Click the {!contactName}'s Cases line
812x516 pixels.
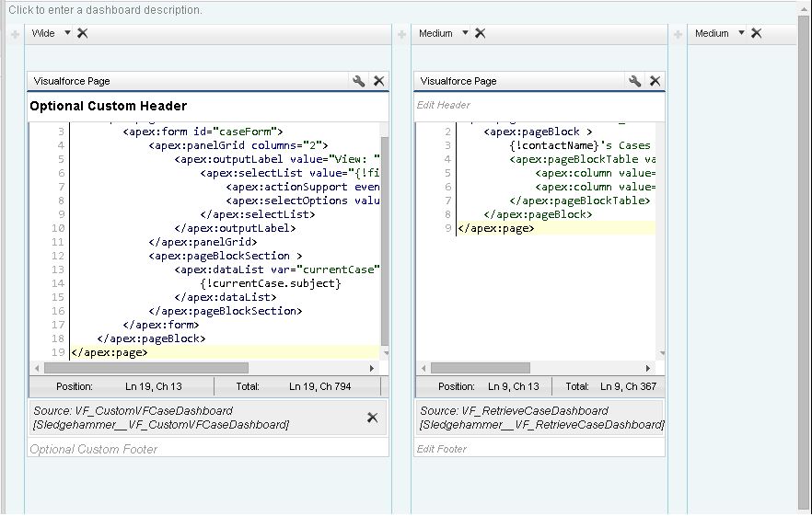coord(579,145)
